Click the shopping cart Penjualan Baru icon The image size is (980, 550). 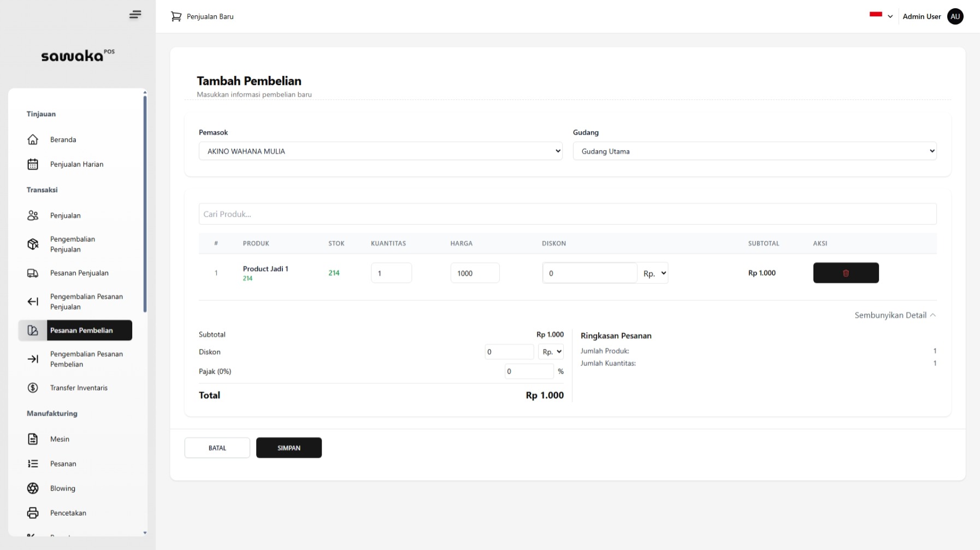point(176,16)
